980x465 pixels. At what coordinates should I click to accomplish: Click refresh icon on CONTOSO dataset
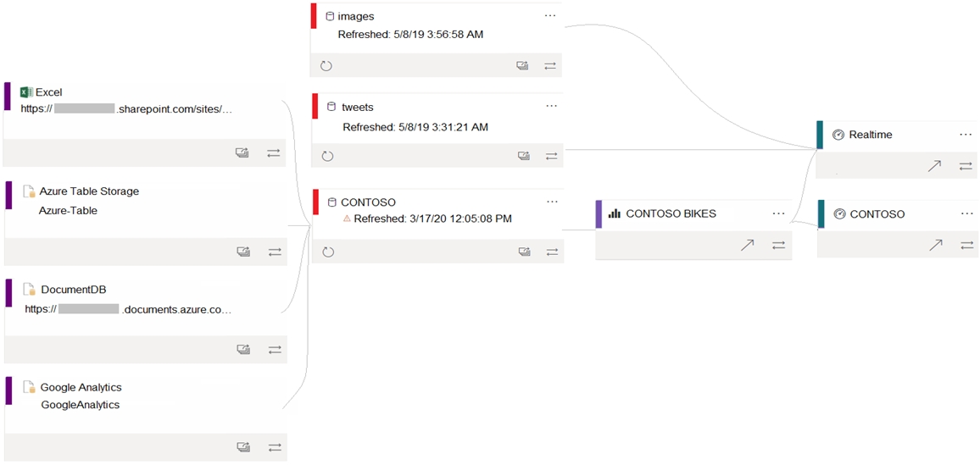(x=328, y=252)
